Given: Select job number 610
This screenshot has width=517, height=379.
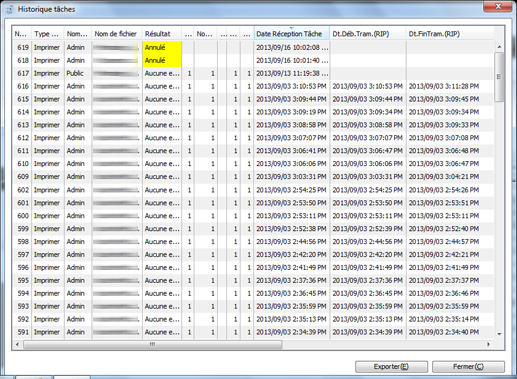Looking at the screenshot, I should (x=23, y=164).
